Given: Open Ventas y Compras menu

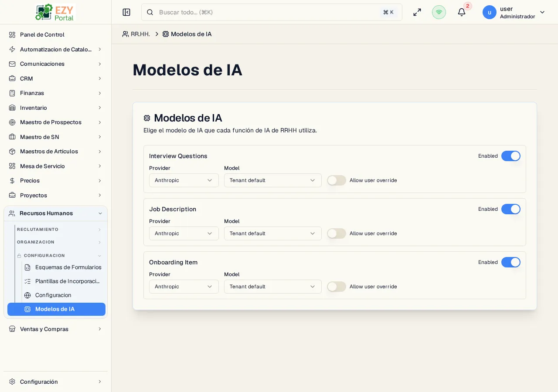Looking at the screenshot, I should click(x=56, y=329).
